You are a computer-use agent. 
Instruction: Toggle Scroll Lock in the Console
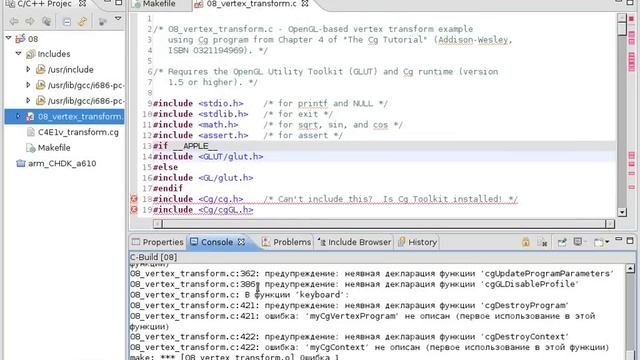point(526,242)
